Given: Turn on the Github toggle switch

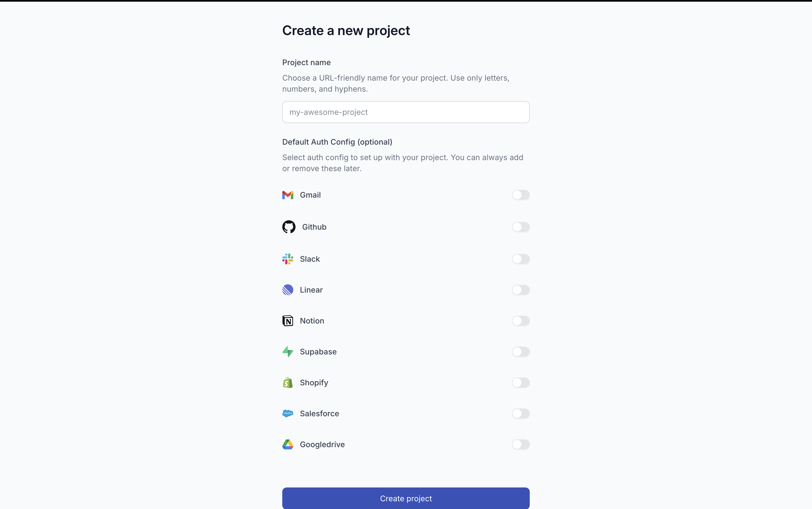Looking at the screenshot, I should tap(520, 227).
